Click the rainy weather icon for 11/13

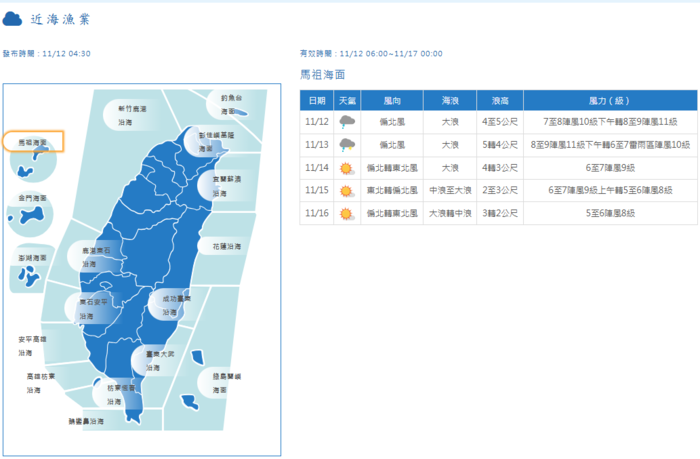pyautogui.click(x=347, y=145)
